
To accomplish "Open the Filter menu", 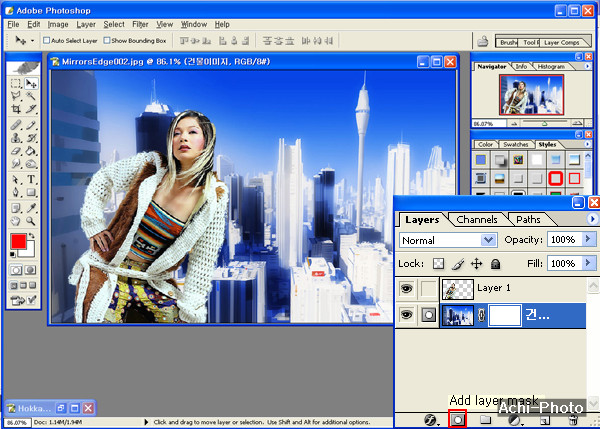I will (x=140, y=23).
